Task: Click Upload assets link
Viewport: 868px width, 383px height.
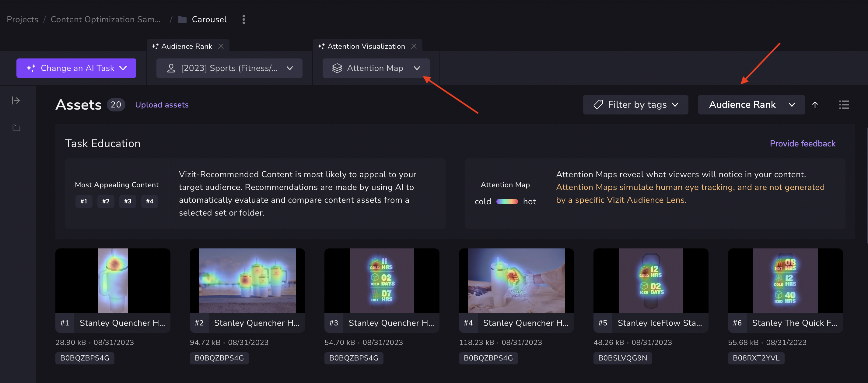Action: tap(162, 104)
